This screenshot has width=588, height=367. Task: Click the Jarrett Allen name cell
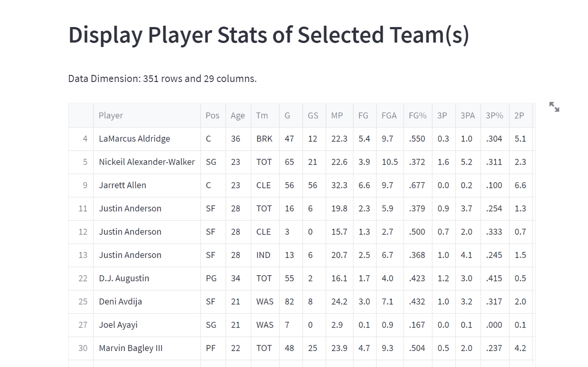point(147,185)
